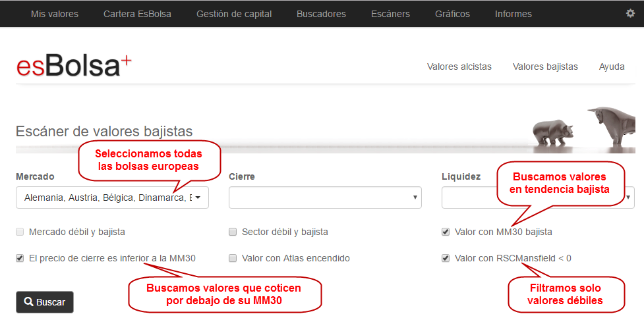This screenshot has width=644, height=316.
Task: Open Mis valores menu
Action: point(55,14)
